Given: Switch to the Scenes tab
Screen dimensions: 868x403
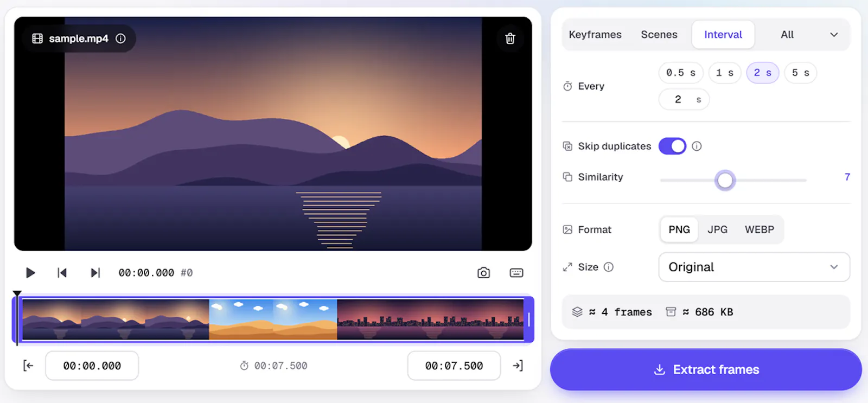Looking at the screenshot, I should pos(659,35).
